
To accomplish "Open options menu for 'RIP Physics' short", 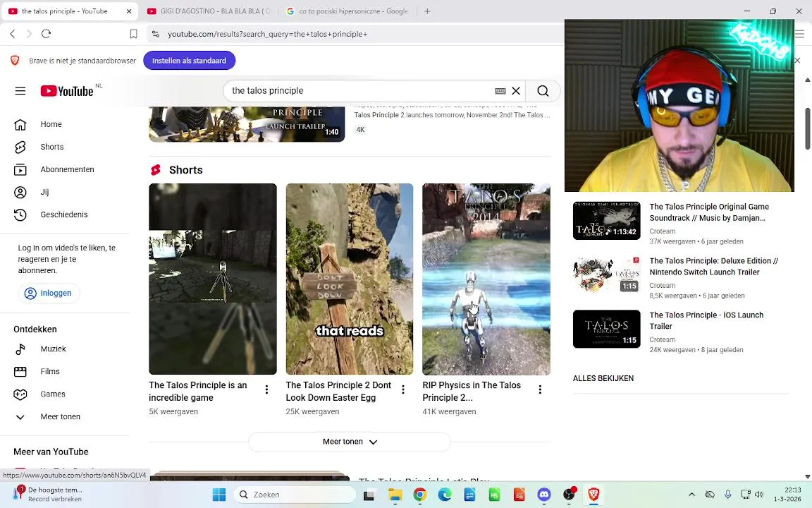I will [x=540, y=389].
